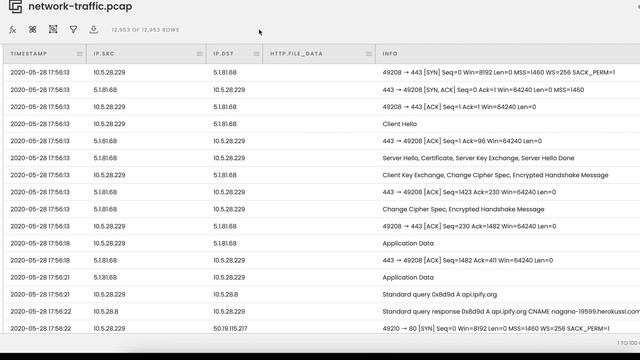The width and height of the screenshot is (640, 360).
Task: Select '49208 → 443 [ACK] Seq=230' cell
Action: 469,227
